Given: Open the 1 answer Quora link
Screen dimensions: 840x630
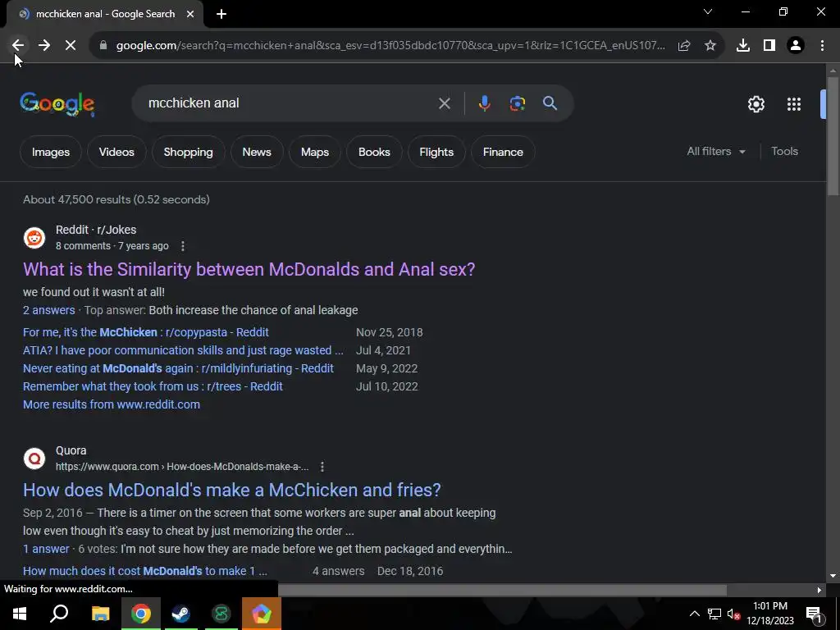Looking at the screenshot, I should (x=46, y=549).
